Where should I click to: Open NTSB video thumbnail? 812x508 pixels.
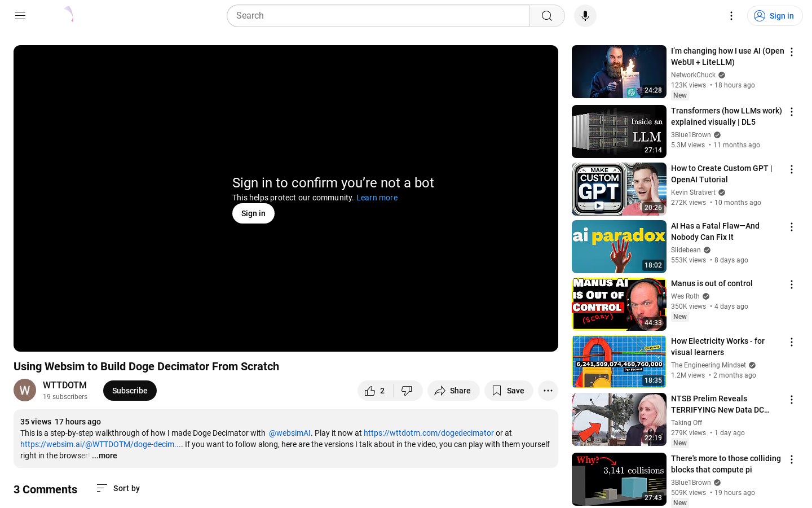pos(619,419)
